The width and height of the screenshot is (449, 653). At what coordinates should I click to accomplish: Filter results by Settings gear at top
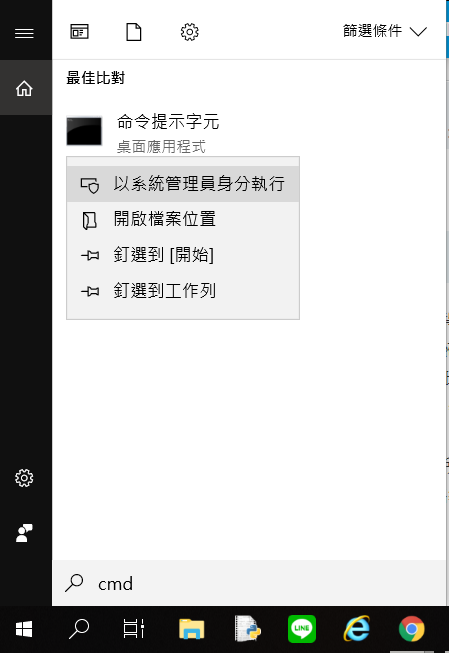click(x=190, y=32)
